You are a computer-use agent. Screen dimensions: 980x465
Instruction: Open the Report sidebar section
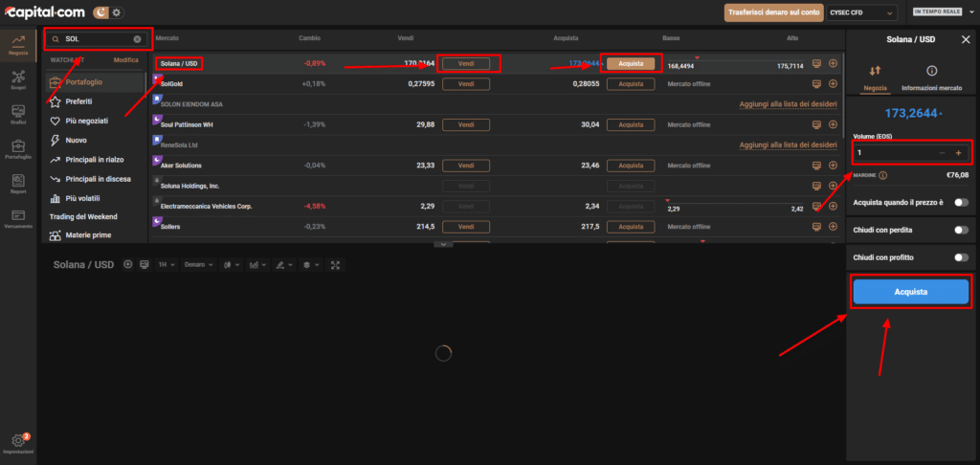point(17,185)
